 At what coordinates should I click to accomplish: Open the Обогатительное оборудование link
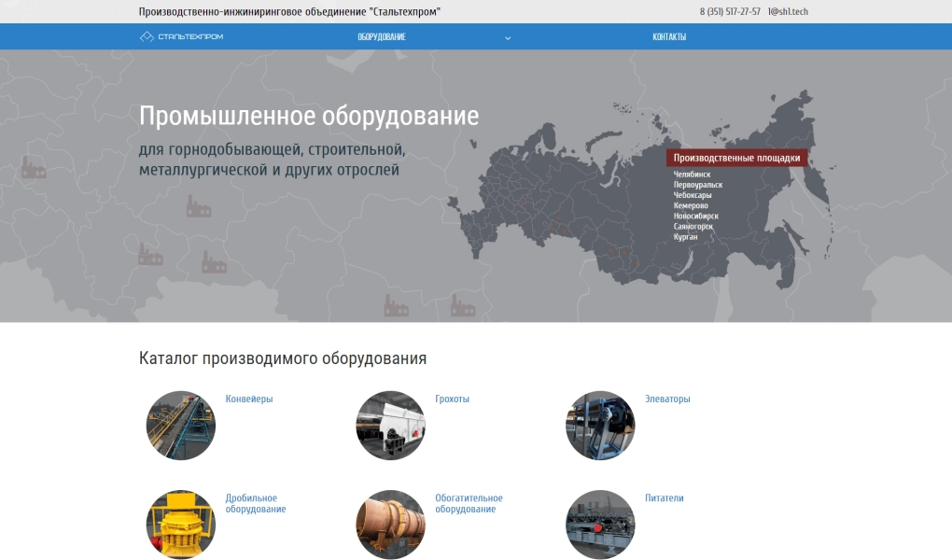(469, 504)
